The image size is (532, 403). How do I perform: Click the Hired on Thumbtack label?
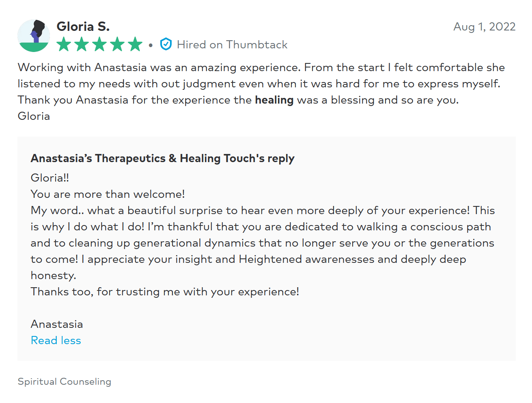(232, 45)
